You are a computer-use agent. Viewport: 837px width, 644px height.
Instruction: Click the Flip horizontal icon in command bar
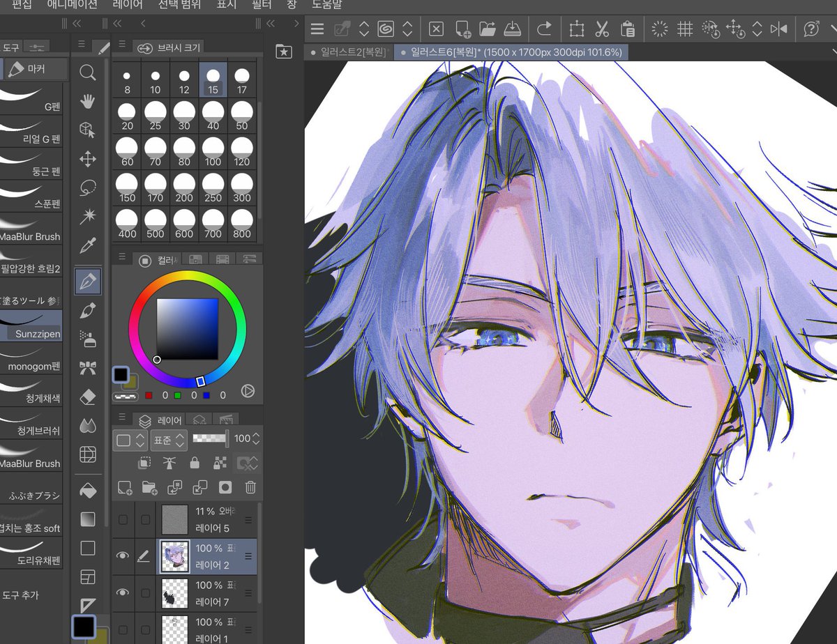[778, 29]
